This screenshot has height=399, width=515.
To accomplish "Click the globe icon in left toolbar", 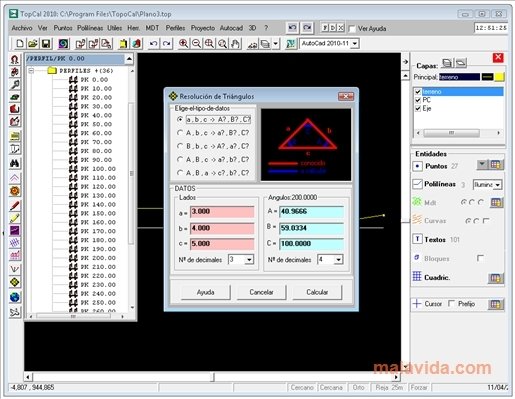I will coord(15,297).
